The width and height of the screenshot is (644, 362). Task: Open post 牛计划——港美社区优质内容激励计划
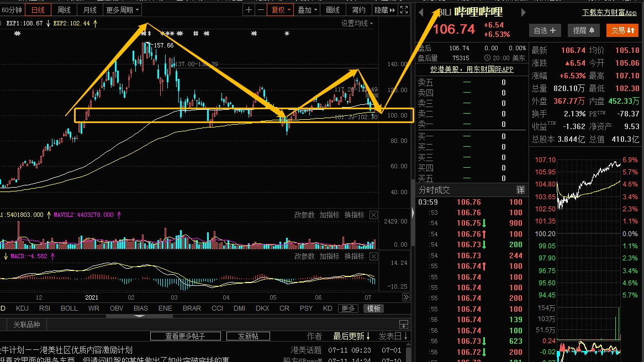66,350
